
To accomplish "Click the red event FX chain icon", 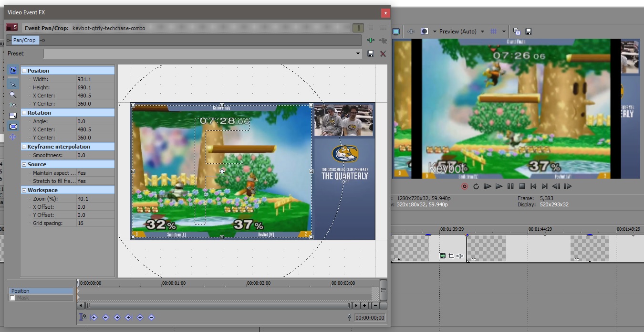I will [x=11, y=28].
